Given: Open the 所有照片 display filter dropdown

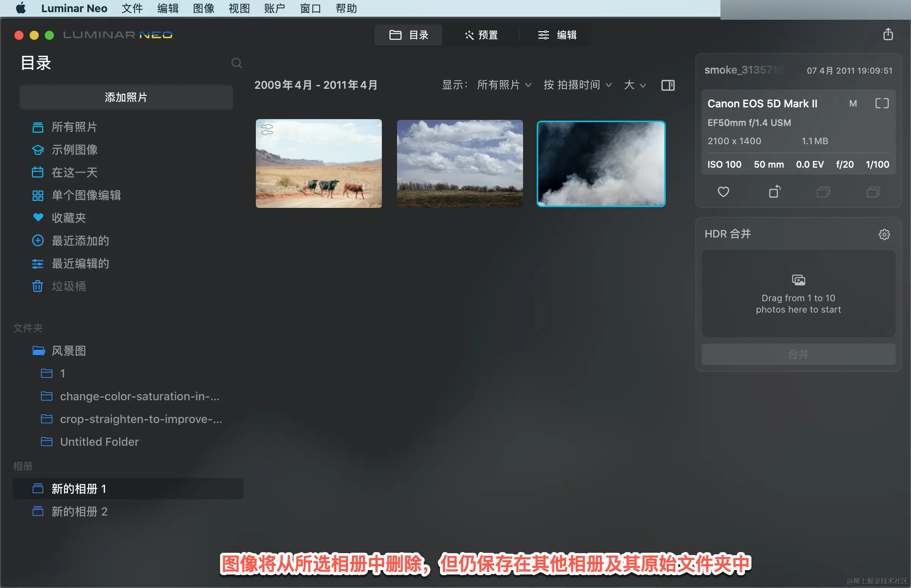Looking at the screenshot, I should [504, 85].
